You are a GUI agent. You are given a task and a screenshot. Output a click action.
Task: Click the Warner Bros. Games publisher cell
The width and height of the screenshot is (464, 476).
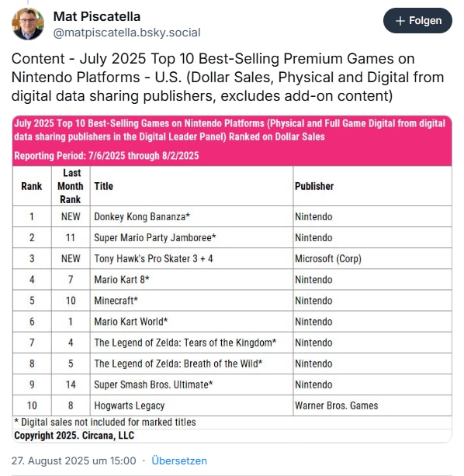pos(372,405)
